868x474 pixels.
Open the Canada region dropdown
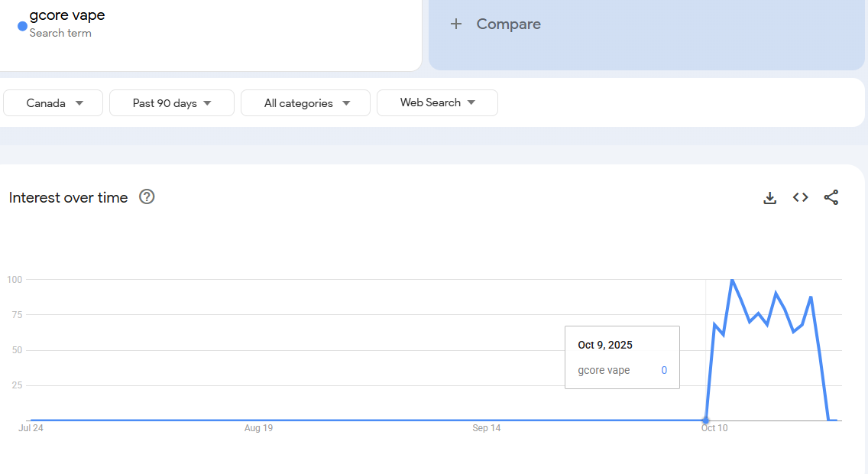click(x=53, y=103)
